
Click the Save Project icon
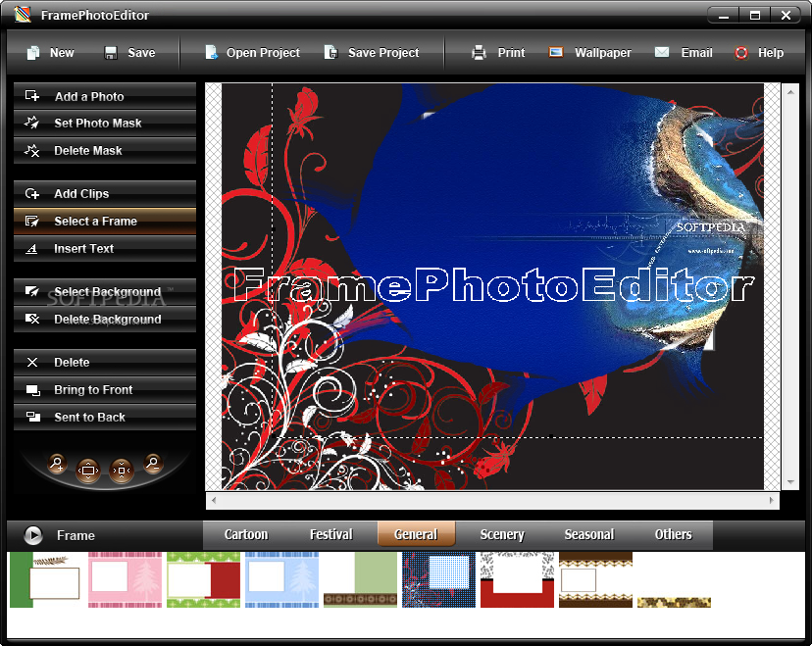(330, 52)
